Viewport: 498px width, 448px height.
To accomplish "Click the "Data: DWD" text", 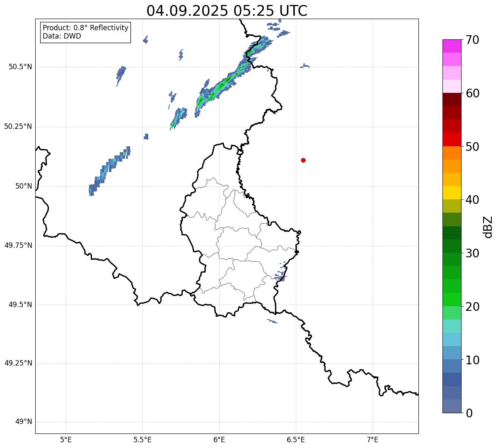I will 62,36.
